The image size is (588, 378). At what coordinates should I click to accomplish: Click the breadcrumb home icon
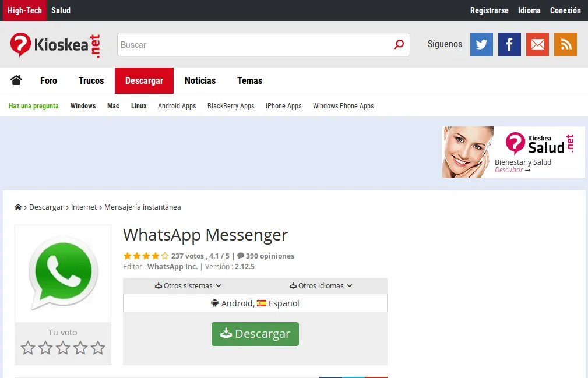17,207
